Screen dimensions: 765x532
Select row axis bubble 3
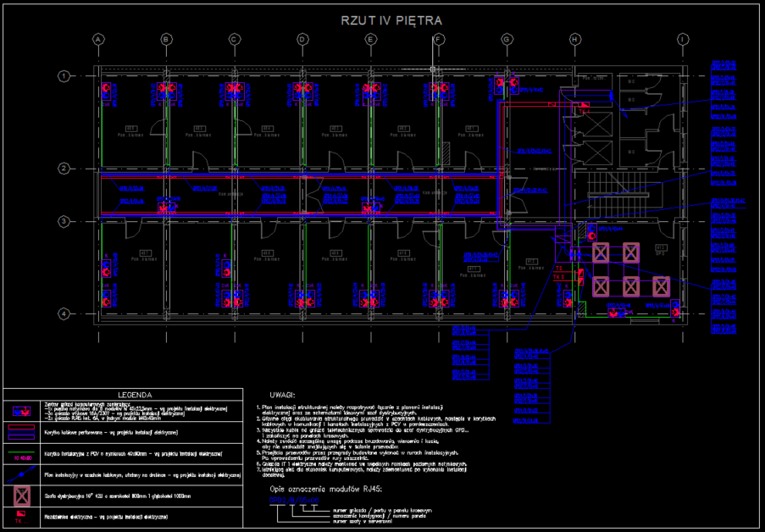click(x=64, y=221)
